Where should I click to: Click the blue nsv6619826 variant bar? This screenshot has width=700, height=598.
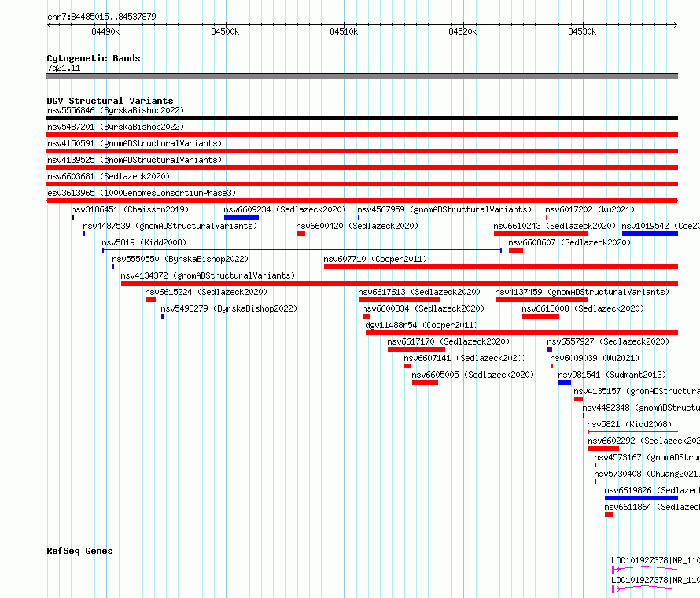pos(642,498)
